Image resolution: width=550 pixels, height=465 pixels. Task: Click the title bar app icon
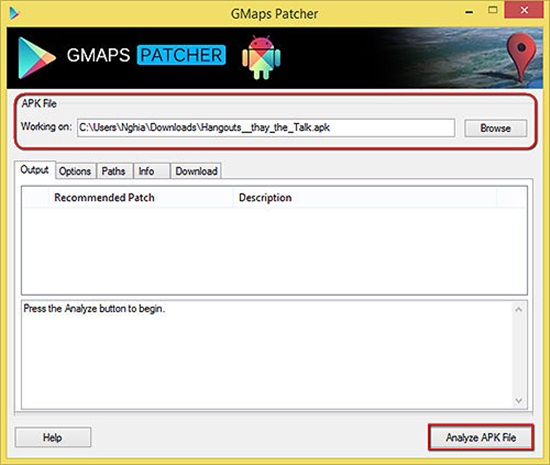14,13
